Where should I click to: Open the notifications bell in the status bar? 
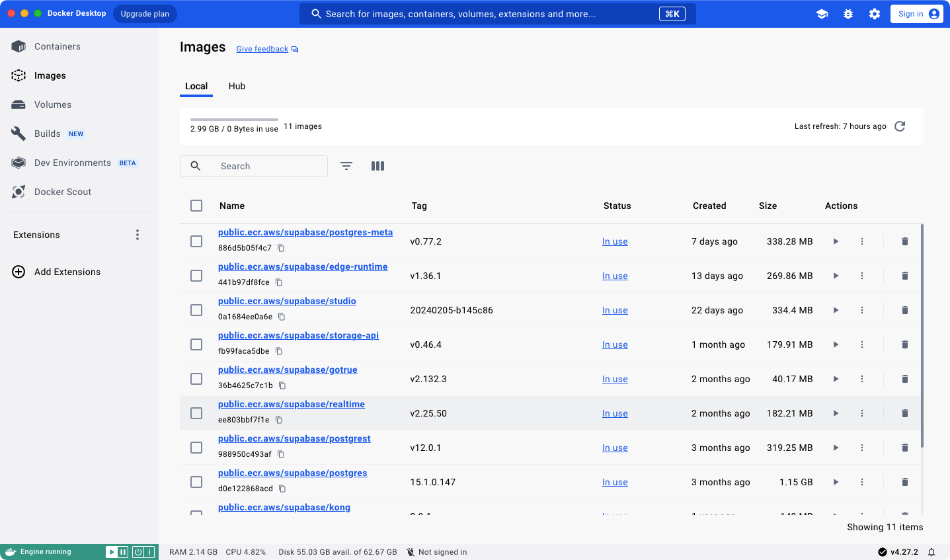(x=931, y=552)
